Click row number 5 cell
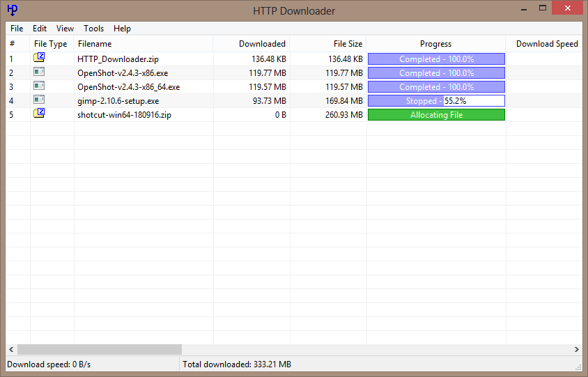This screenshot has width=588, height=377. click(11, 115)
